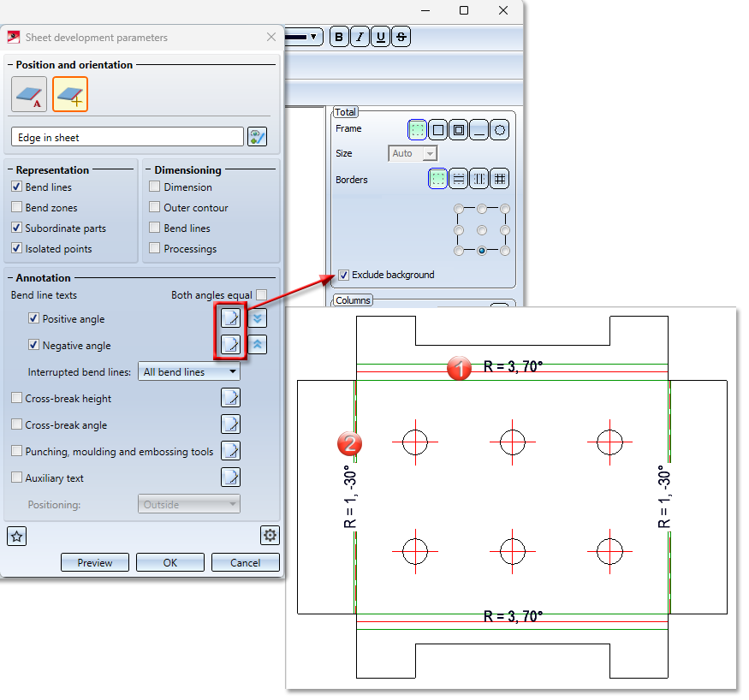Click the down arrows icon beside Positive angle

[x=258, y=318]
